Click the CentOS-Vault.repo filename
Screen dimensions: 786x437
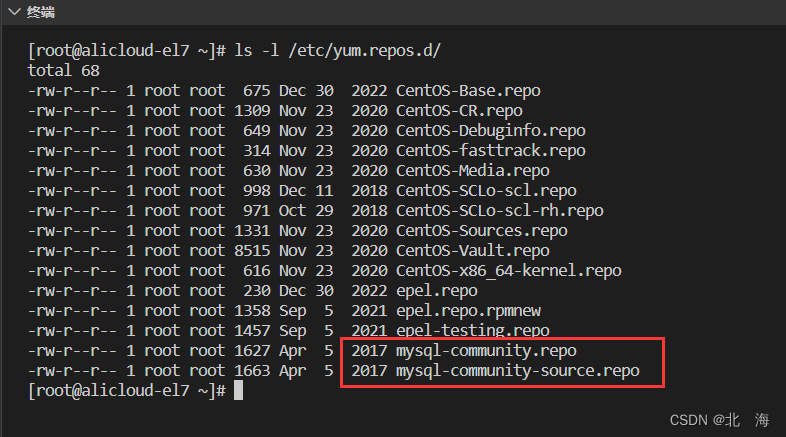[x=473, y=251]
